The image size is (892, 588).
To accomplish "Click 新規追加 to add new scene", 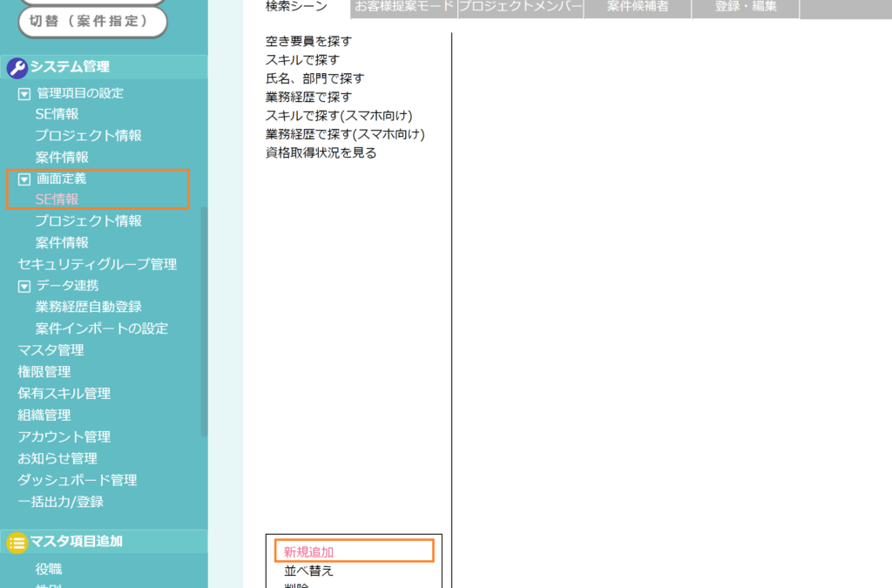I will click(x=308, y=551).
